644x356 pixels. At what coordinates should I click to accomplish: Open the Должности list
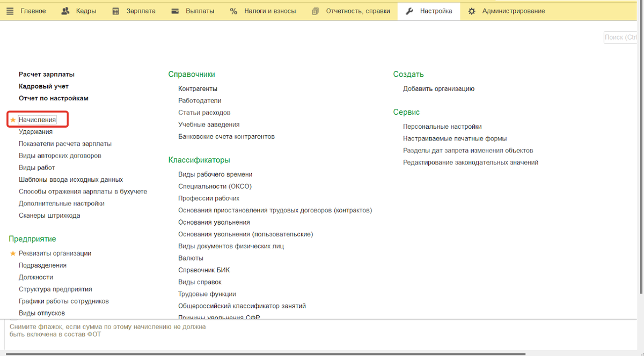(36, 277)
